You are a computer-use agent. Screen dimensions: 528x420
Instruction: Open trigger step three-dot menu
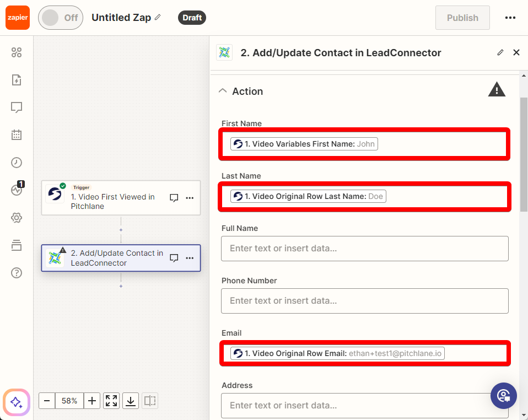pyautogui.click(x=190, y=198)
